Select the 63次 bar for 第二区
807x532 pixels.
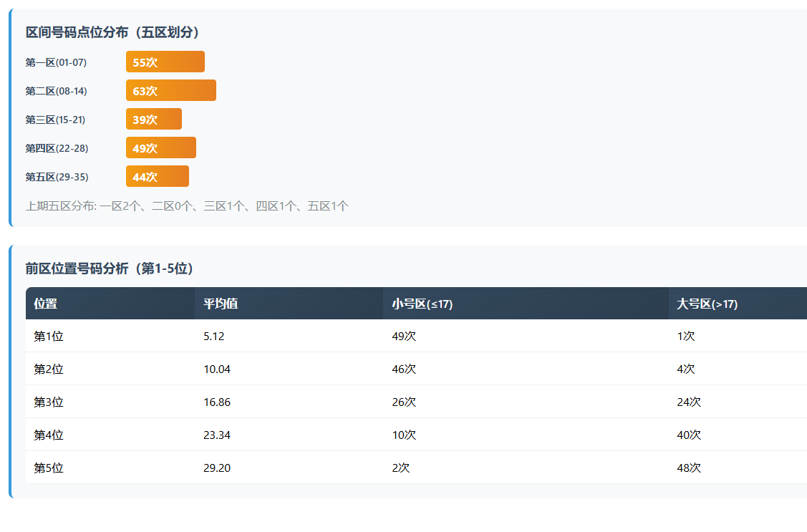170,91
